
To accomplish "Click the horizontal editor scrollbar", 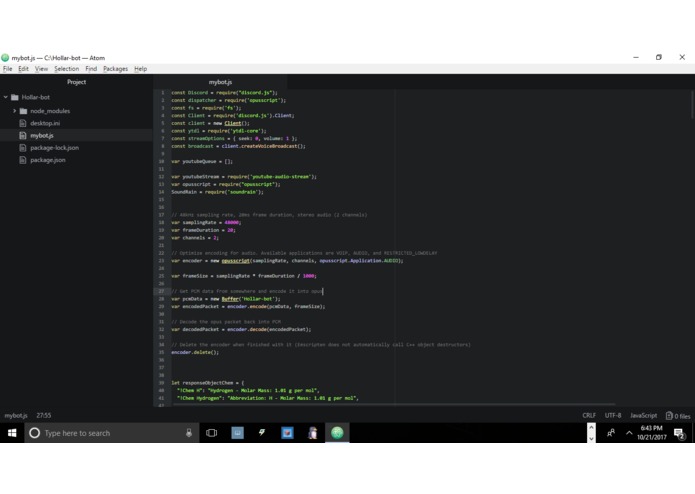I will (x=394, y=405).
